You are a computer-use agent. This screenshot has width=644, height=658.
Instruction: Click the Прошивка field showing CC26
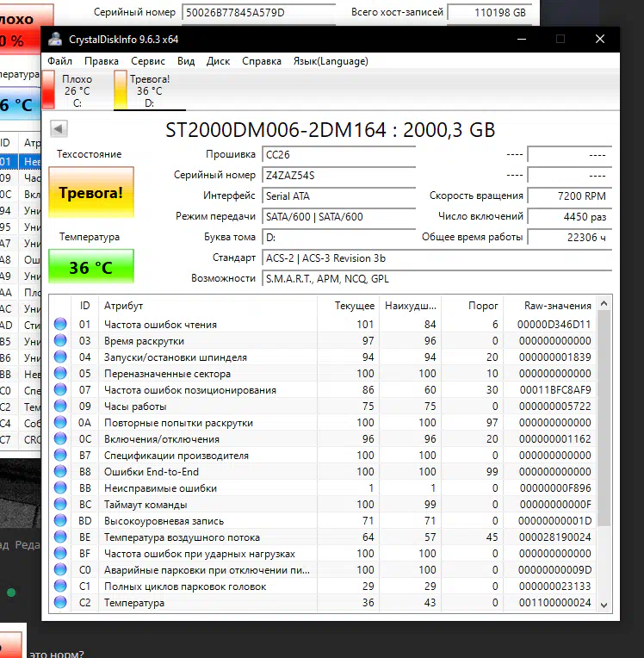click(338, 154)
